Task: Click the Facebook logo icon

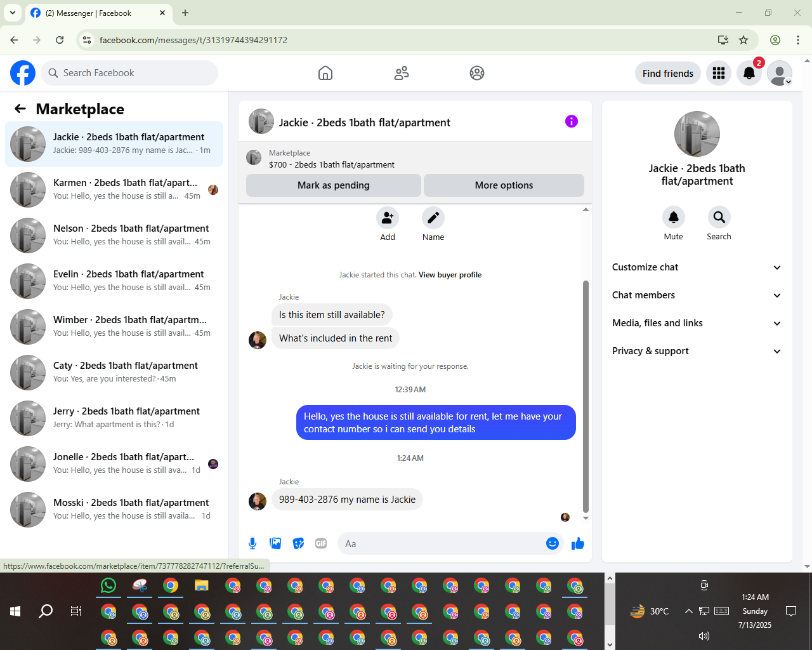Action: (23, 73)
